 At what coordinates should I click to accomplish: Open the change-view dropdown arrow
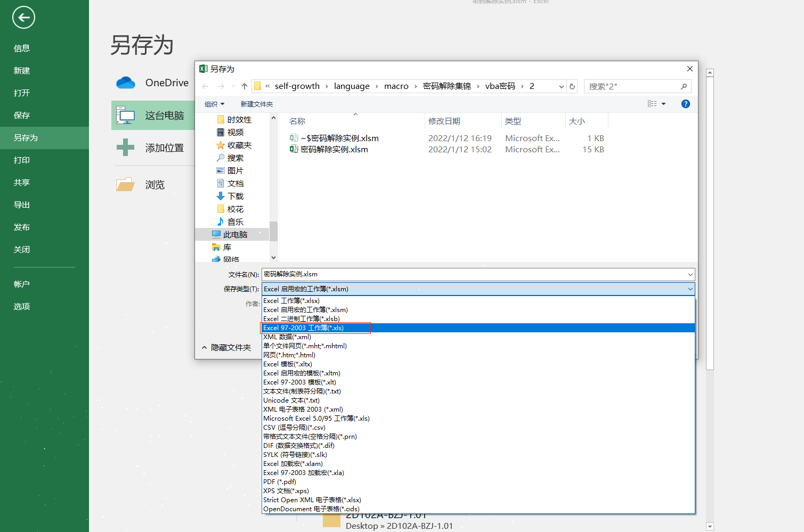pyautogui.click(x=663, y=104)
